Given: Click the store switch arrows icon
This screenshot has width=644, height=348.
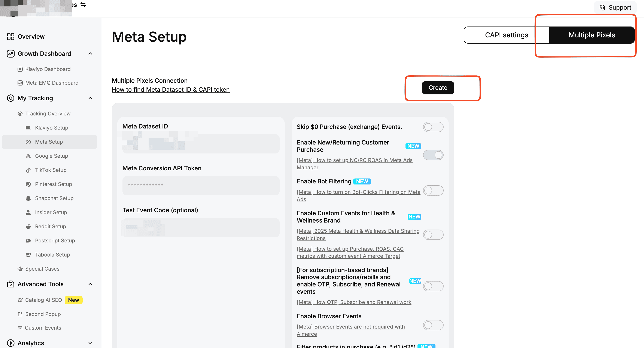Looking at the screenshot, I should (83, 5).
